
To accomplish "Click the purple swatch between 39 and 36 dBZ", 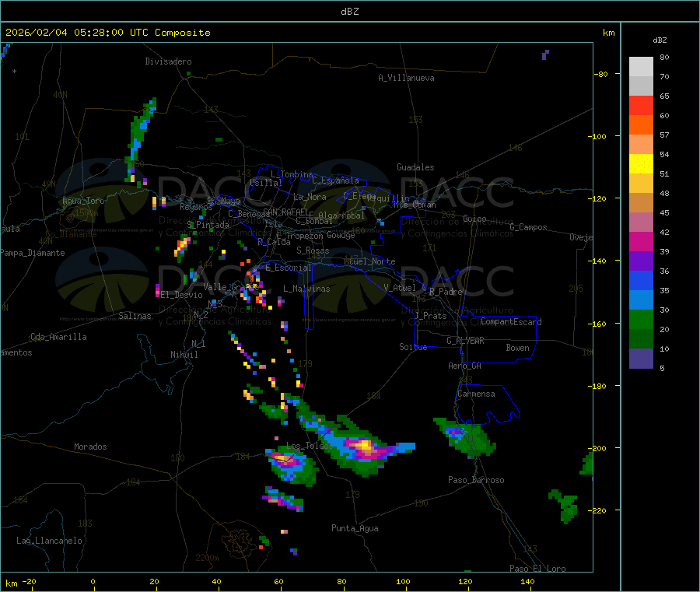I will click(x=641, y=261).
